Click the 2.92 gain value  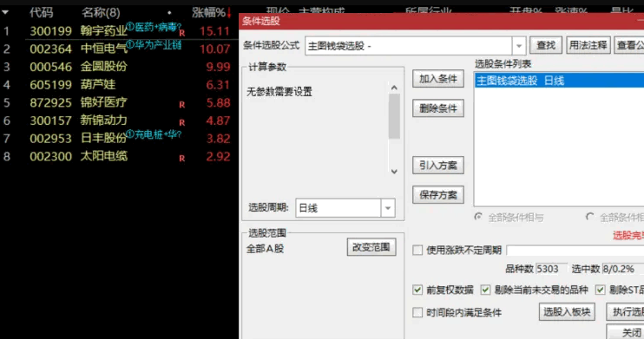tap(218, 156)
